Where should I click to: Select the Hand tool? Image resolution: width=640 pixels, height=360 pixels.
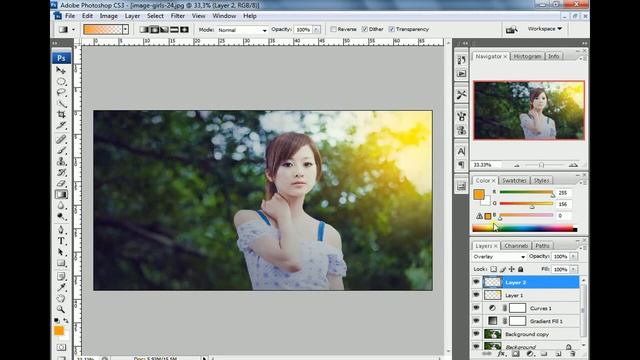pyautogui.click(x=61, y=298)
